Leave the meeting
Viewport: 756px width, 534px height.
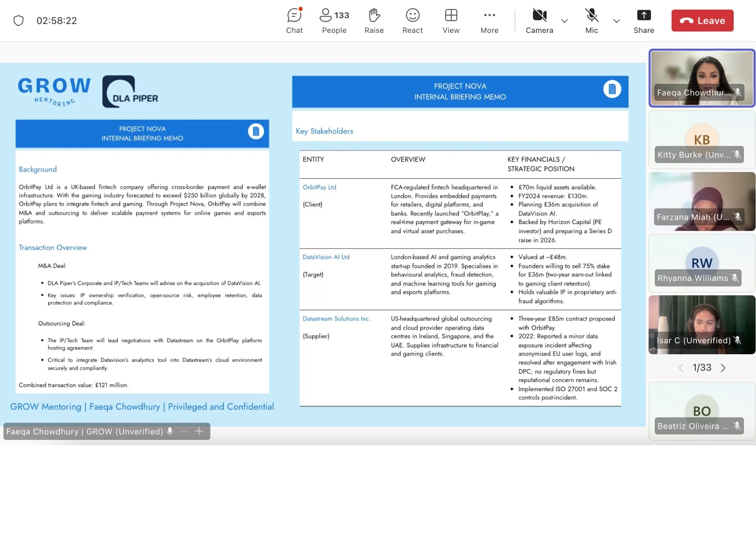point(702,20)
